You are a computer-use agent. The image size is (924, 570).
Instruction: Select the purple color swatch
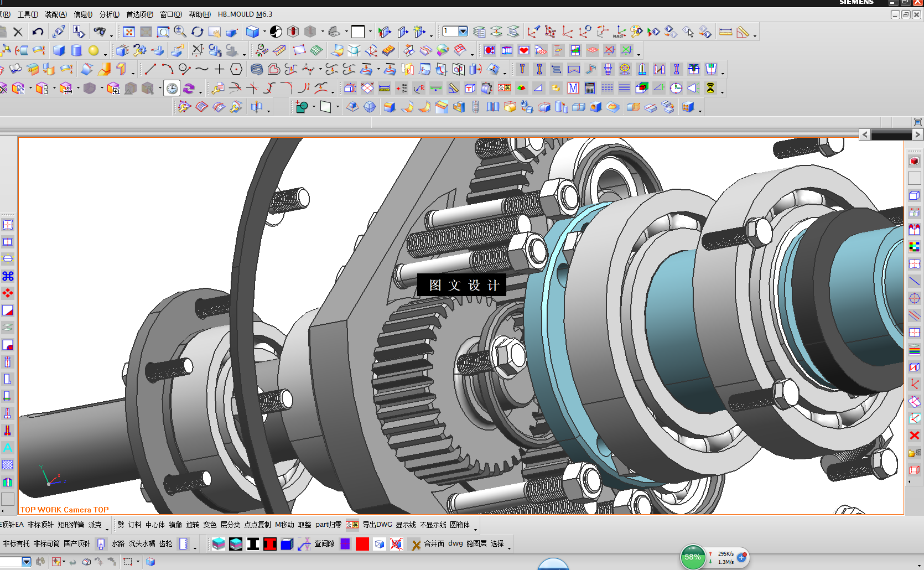(345, 544)
